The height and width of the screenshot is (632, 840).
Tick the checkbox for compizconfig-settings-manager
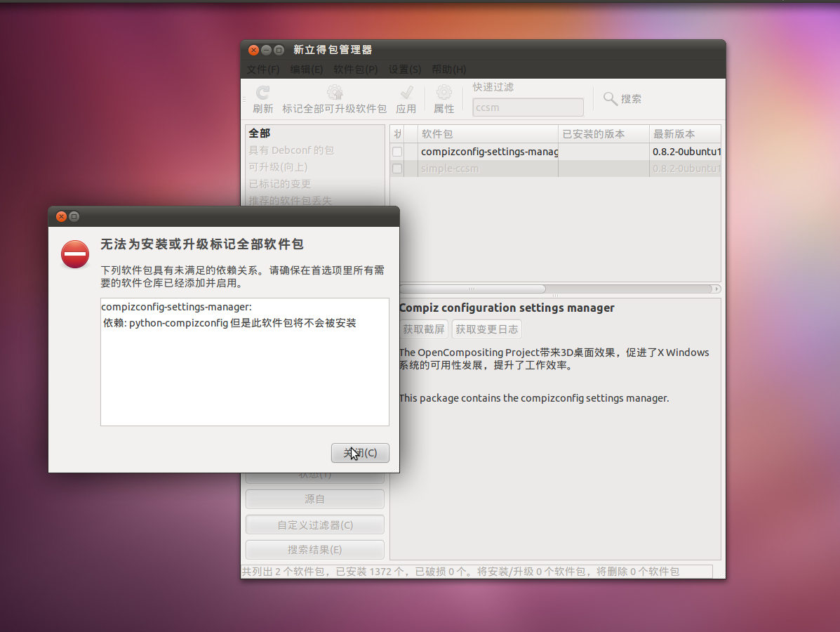(397, 152)
